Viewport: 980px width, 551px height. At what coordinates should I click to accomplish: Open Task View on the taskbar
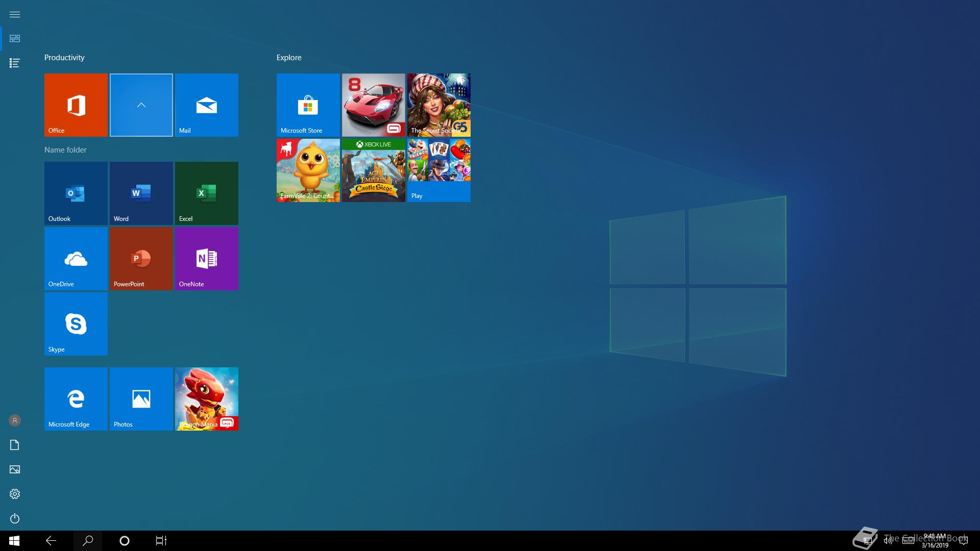tap(161, 541)
